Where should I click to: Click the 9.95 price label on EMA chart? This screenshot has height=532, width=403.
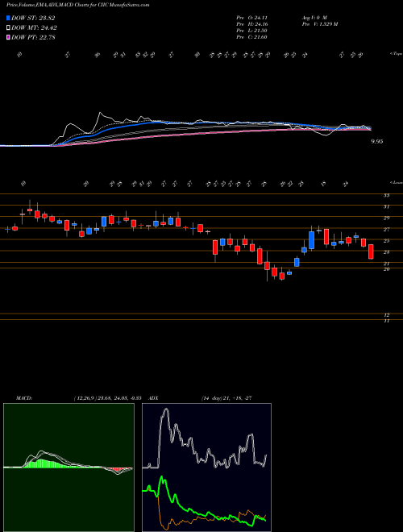pyautogui.click(x=376, y=142)
